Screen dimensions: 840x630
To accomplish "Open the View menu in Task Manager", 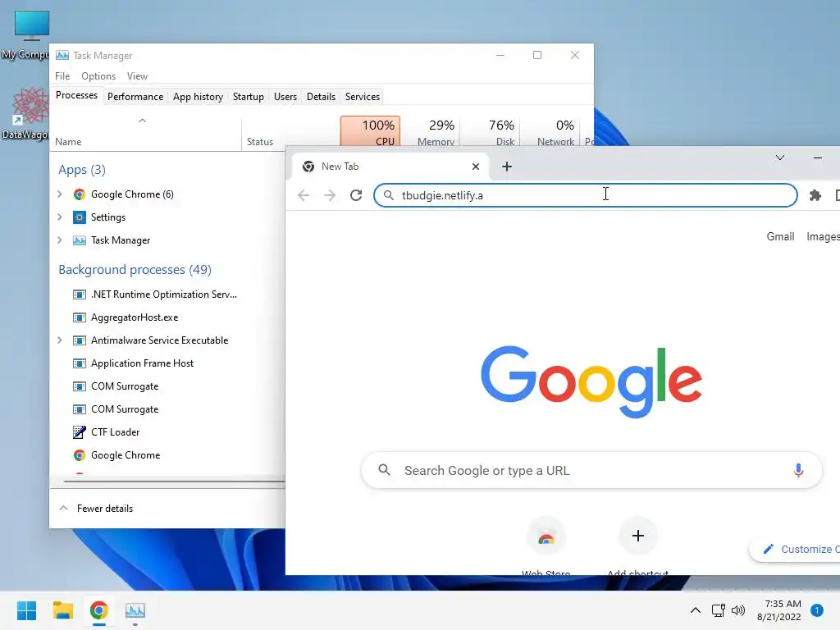I will click(137, 76).
